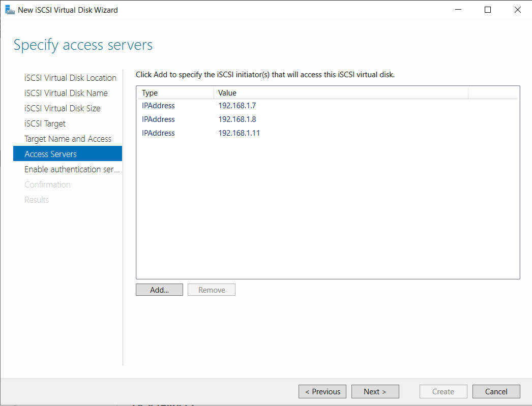Click Next to proceed to authentication

[x=375, y=391]
